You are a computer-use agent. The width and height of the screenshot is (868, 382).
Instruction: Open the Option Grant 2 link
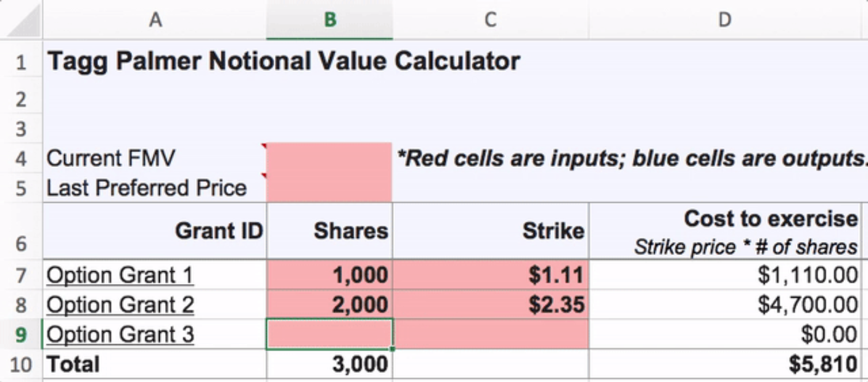point(120,305)
